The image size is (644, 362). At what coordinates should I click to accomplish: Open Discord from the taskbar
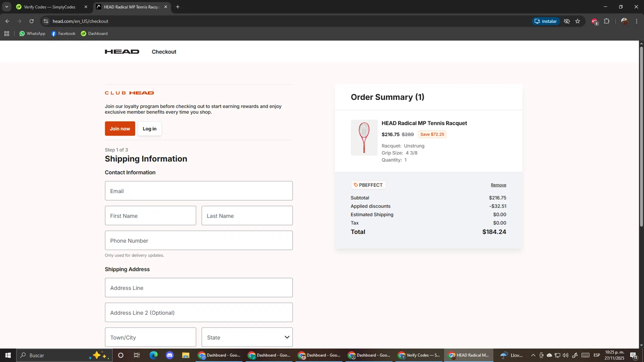tap(170, 356)
